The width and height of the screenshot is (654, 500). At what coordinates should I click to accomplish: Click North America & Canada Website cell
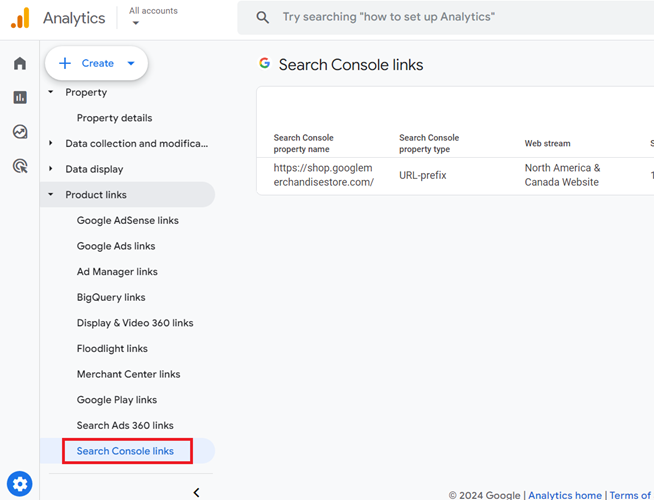pos(562,175)
